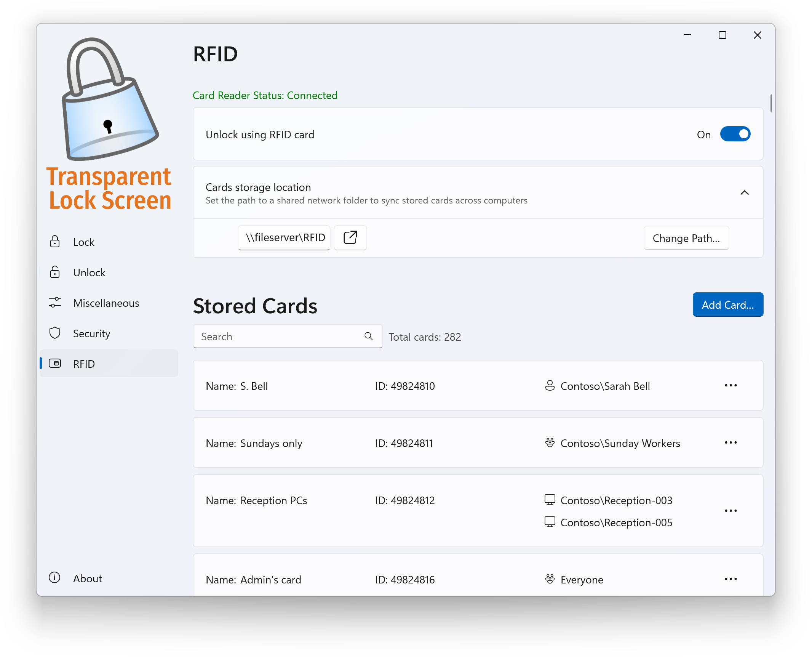Open Miscellaneous settings via sliders icon

pos(55,303)
